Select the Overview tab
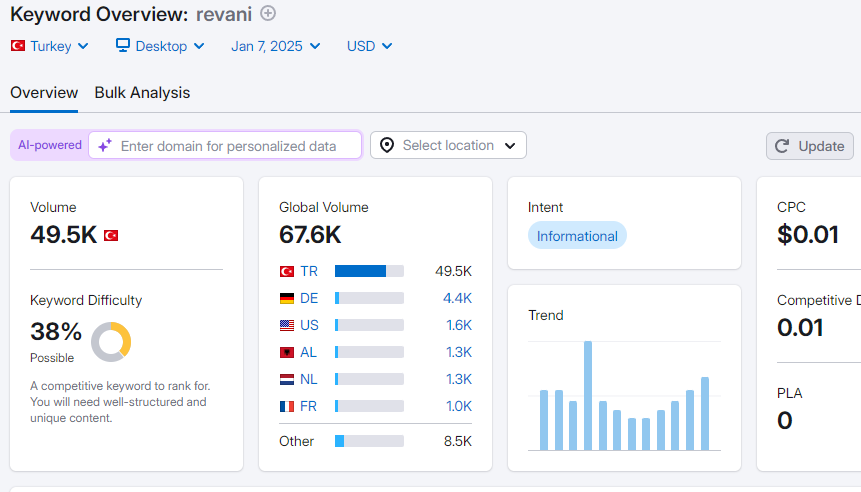 click(44, 93)
